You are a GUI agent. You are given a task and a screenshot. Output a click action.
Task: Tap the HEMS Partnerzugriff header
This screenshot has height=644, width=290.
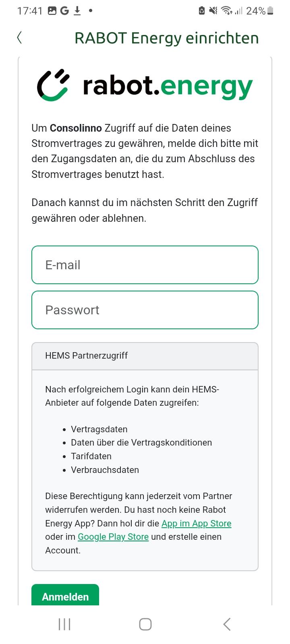pos(86,356)
